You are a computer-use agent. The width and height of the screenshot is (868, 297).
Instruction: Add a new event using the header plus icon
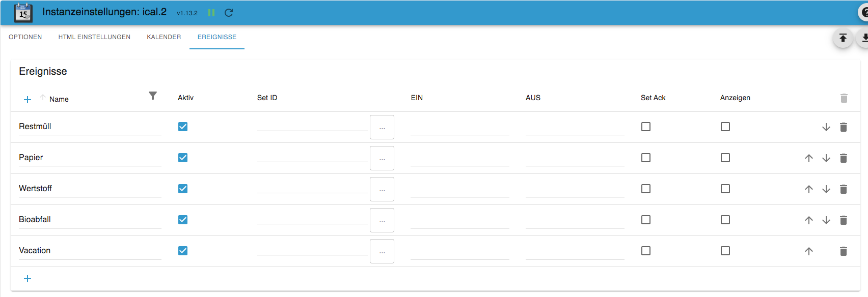click(x=28, y=100)
